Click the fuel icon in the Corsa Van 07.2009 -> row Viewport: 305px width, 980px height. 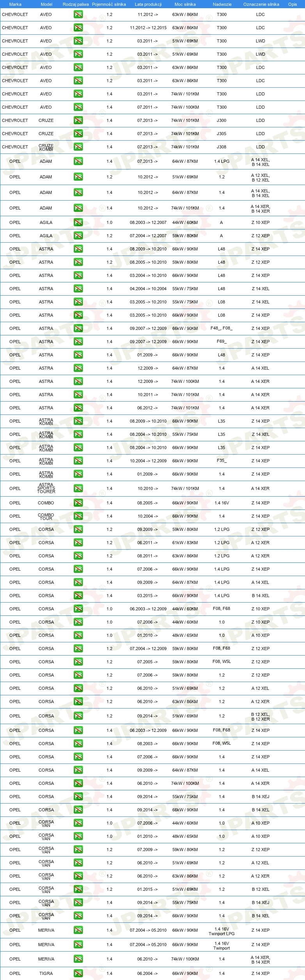(78, 850)
